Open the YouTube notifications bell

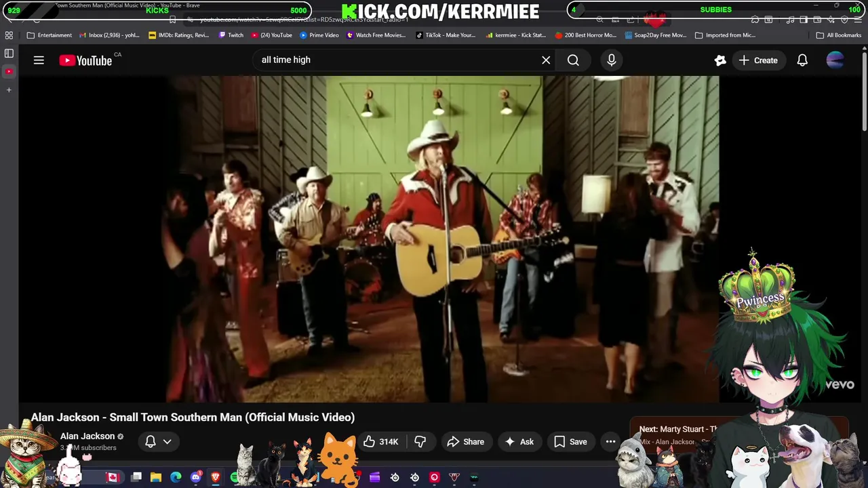[802, 60]
